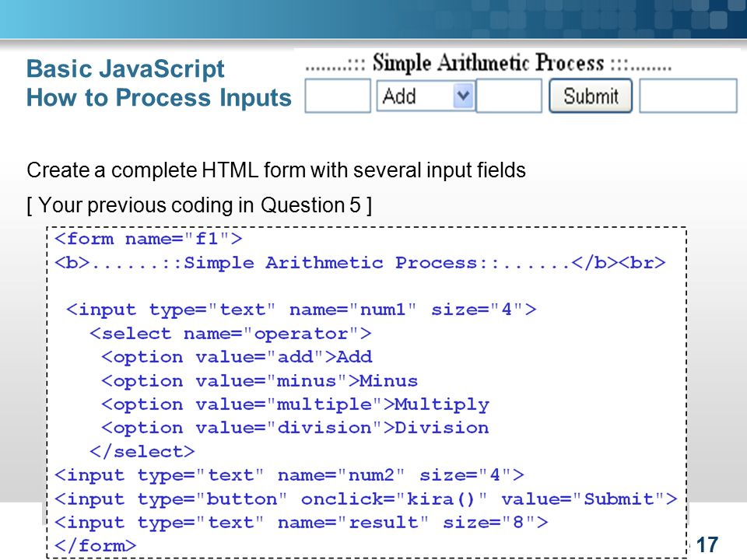The height and width of the screenshot is (560, 747).
Task: Click the second number input box
Action: 509,96
